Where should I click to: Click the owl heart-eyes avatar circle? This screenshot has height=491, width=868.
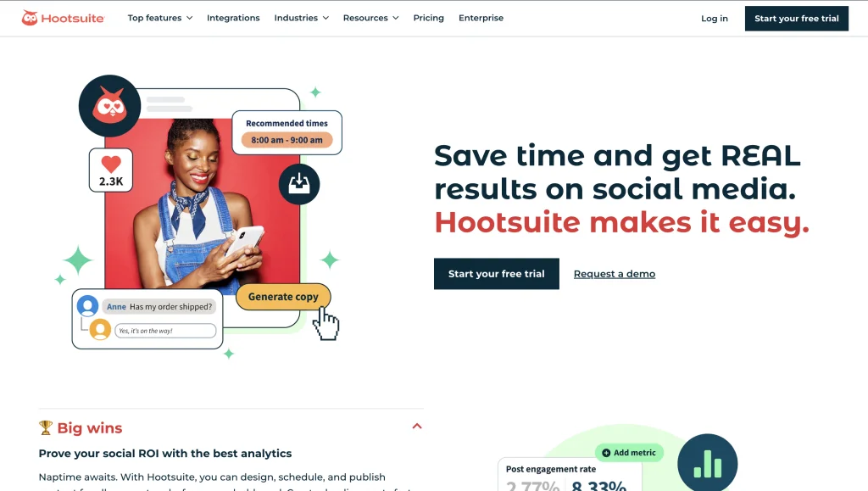(109, 106)
